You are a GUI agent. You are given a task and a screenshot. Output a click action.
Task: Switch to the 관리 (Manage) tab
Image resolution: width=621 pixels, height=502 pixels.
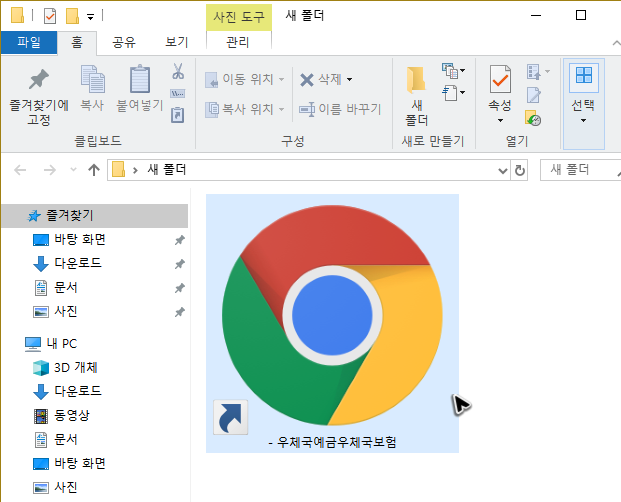click(x=238, y=42)
